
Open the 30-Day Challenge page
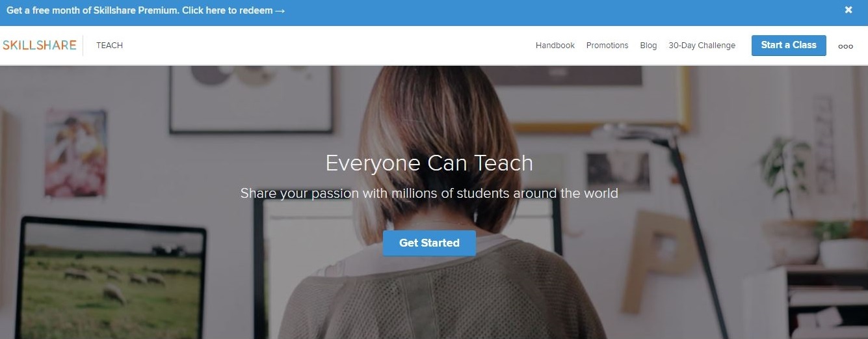click(702, 46)
